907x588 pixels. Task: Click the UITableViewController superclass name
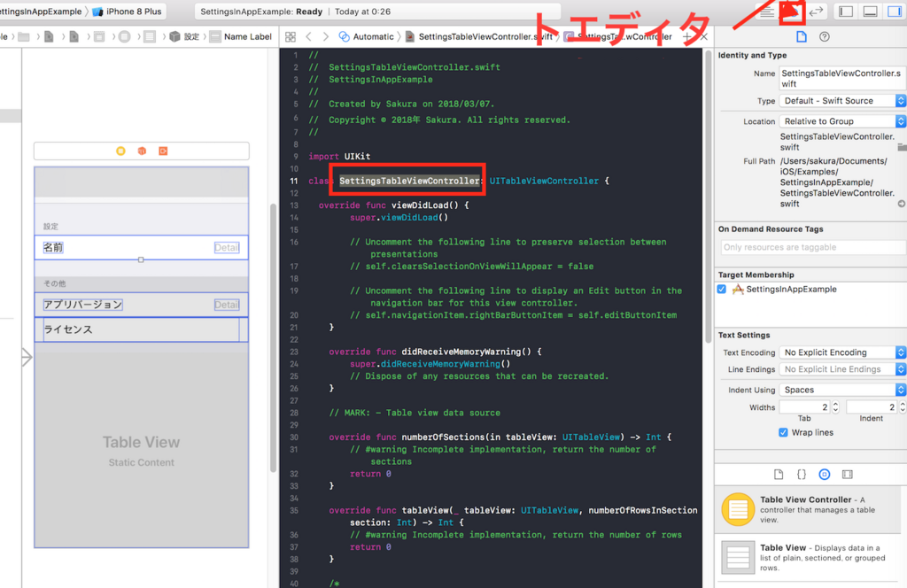[544, 181]
